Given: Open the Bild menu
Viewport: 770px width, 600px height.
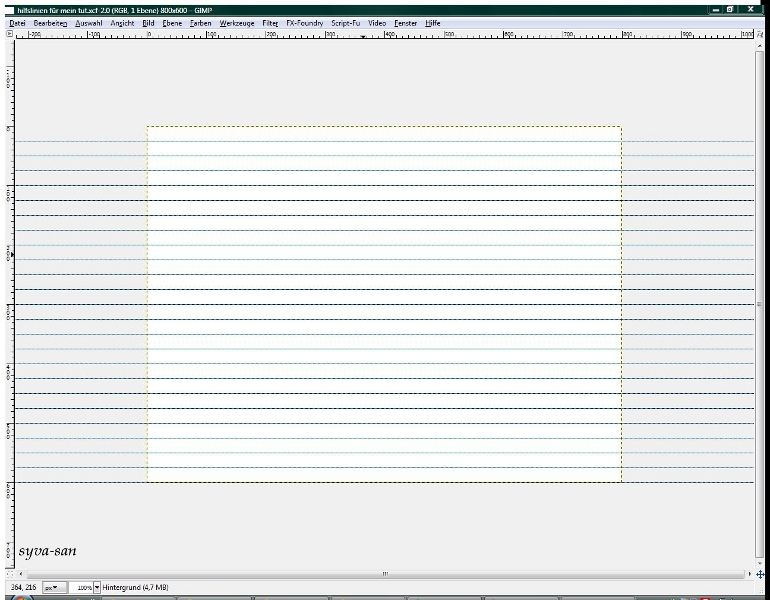Looking at the screenshot, I should 148,23.
